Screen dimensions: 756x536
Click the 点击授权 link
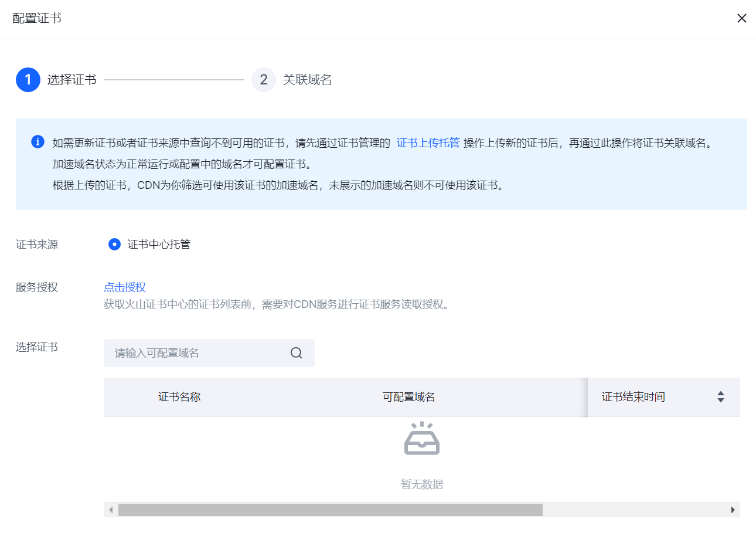(125, 287)
